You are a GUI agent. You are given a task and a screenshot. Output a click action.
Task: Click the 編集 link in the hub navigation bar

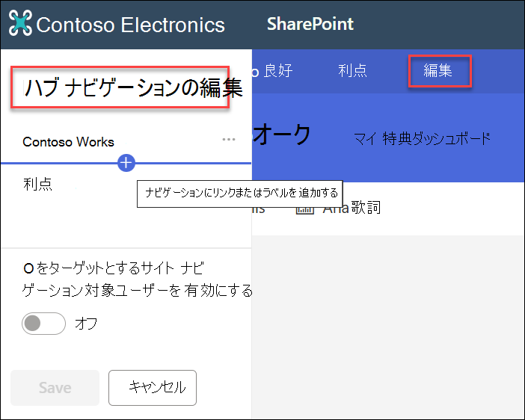(x=438, y=70)
